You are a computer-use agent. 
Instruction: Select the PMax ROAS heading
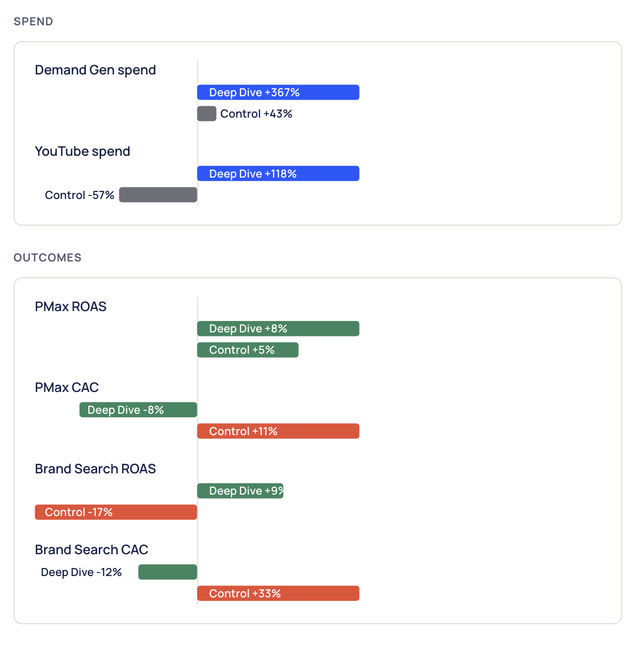point(70,307)
